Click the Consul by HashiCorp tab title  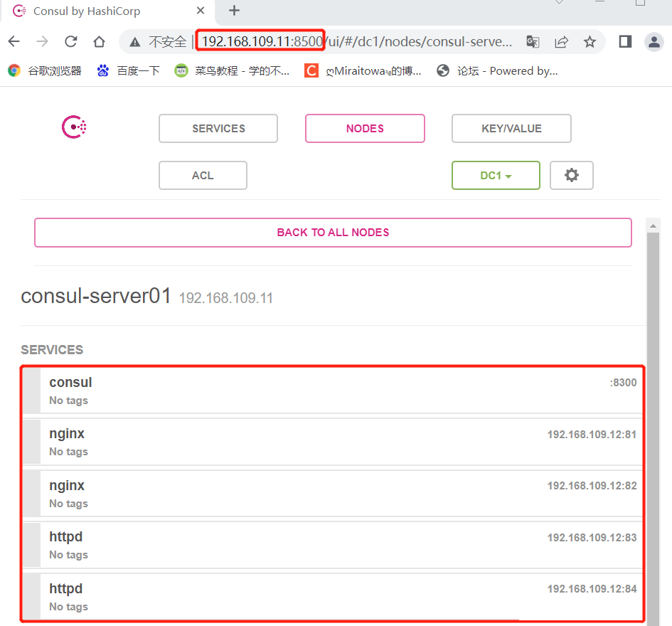point(87,11)
